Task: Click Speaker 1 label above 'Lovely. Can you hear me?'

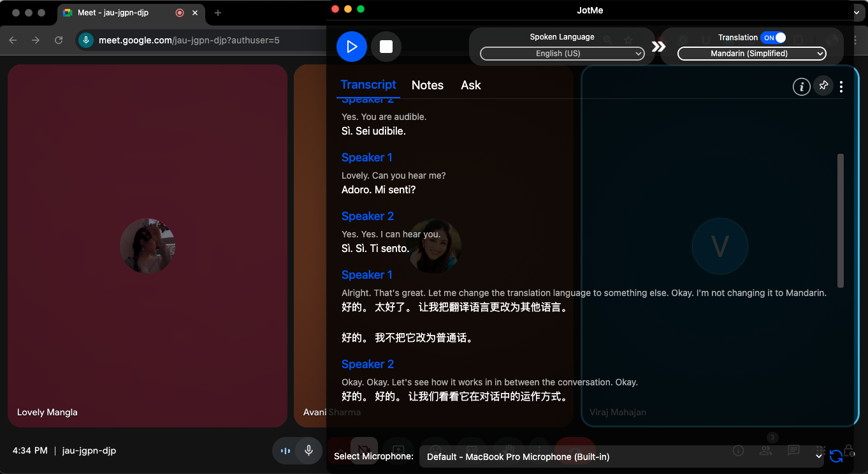Action: [x=367, y=158]
